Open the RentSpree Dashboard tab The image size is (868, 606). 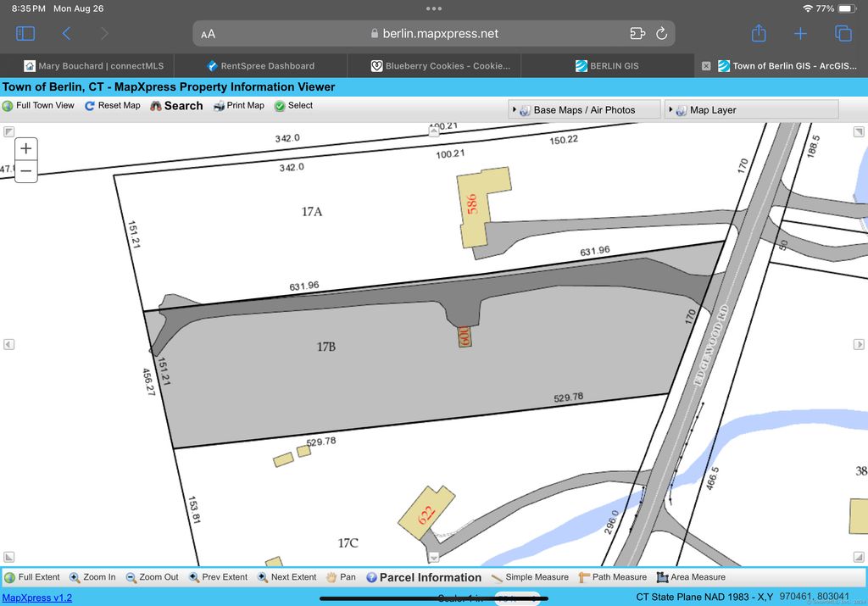point(260,66)
